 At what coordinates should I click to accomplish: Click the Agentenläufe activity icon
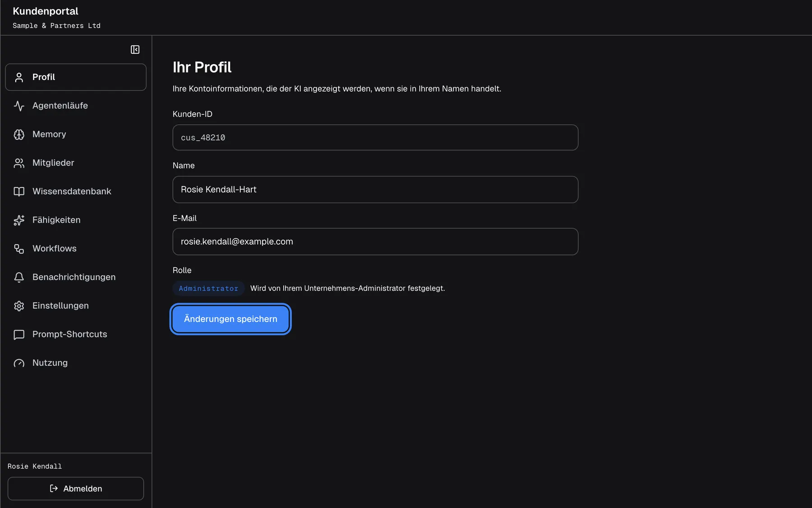pyautogui.click(x=19, y=106)
